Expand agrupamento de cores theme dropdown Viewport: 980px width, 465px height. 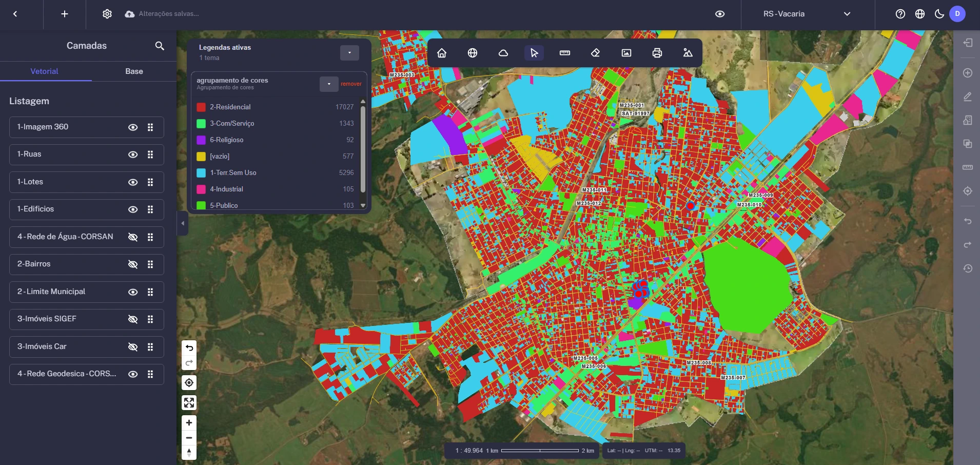point(329,84)
